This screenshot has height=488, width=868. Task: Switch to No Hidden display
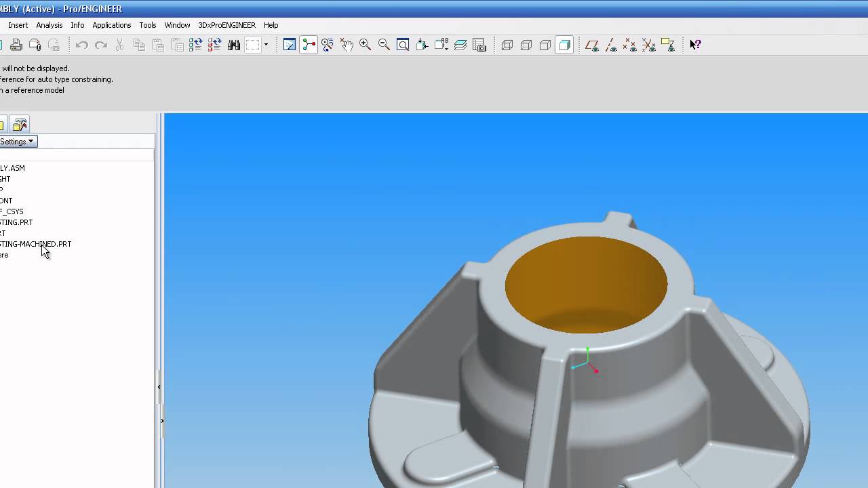pyautogui.click(x=545, y=45)
